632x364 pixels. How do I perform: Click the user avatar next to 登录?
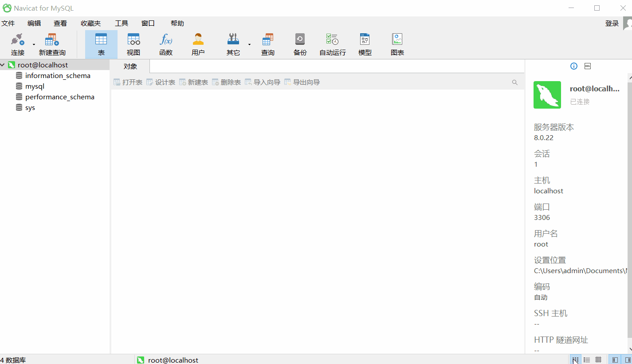628,23
